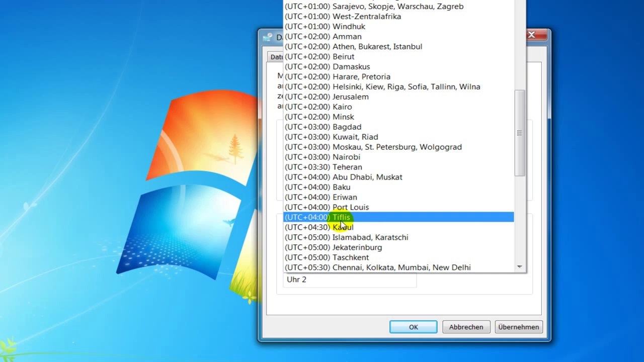
Task: Select the Teheran UTC+03:30 entry
Action: (398, 167)
